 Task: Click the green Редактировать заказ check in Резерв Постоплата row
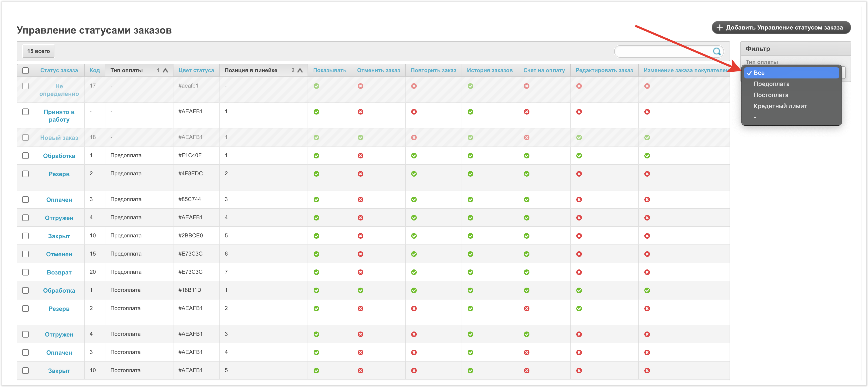[579, 309]
